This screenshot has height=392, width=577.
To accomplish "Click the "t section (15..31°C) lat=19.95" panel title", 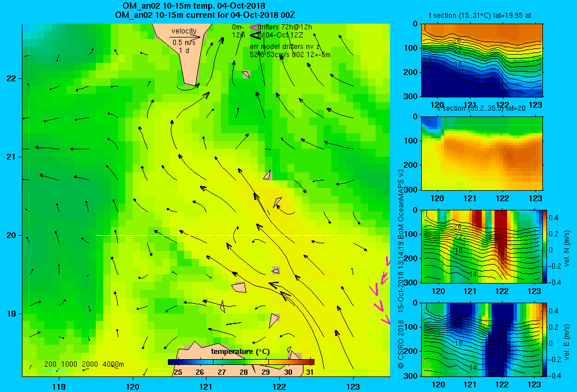I will point(480,16).
